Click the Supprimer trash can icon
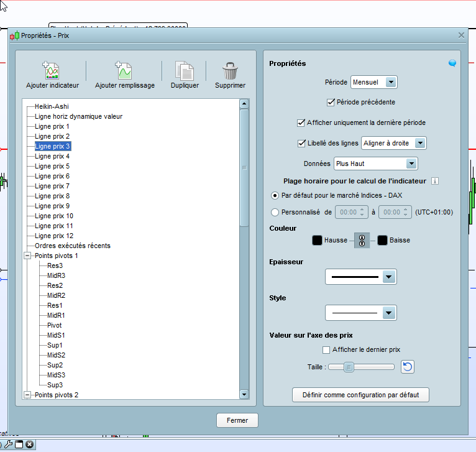Image resolution: width=476 pixels, height=452 pixels. click(x=230, y=70)
